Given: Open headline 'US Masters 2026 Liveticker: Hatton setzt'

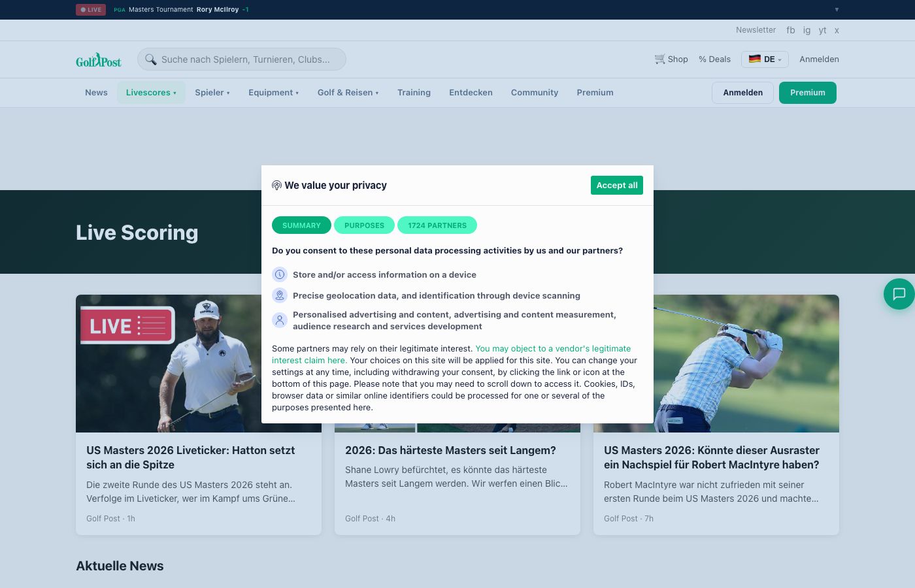Looking at the screenshot, I should pos(190,457).
